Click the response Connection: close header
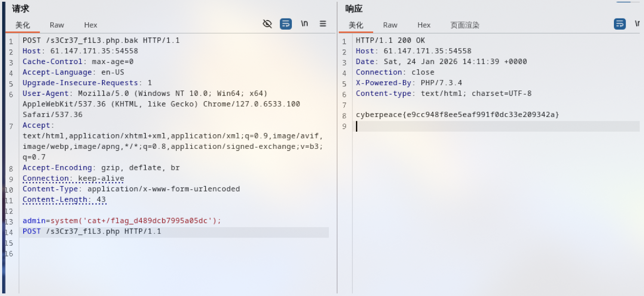Image resolution: width=644 pixels, height=296 pixels. [395, 72]
